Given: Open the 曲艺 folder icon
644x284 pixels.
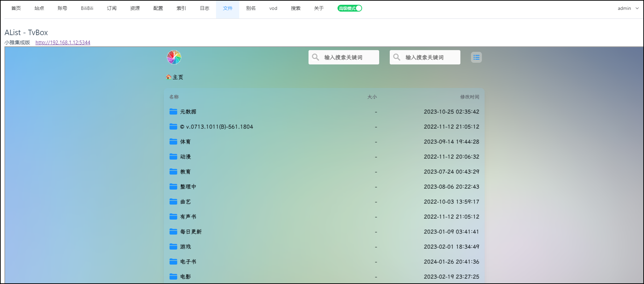Looking at the screenshot, I should tap(173, 201).
